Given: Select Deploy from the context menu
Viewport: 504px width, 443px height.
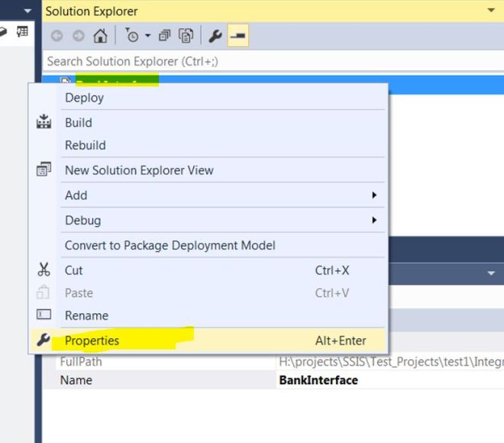Looking at the screenshot, I should point(84,98).
